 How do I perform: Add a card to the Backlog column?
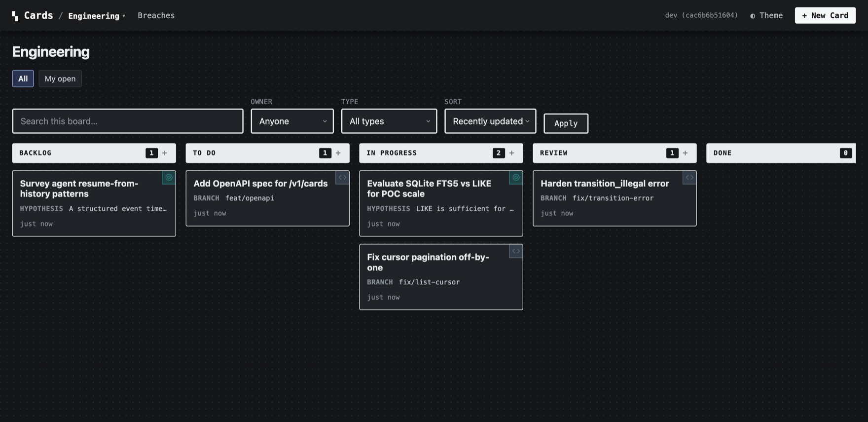(x=165, y=153)
